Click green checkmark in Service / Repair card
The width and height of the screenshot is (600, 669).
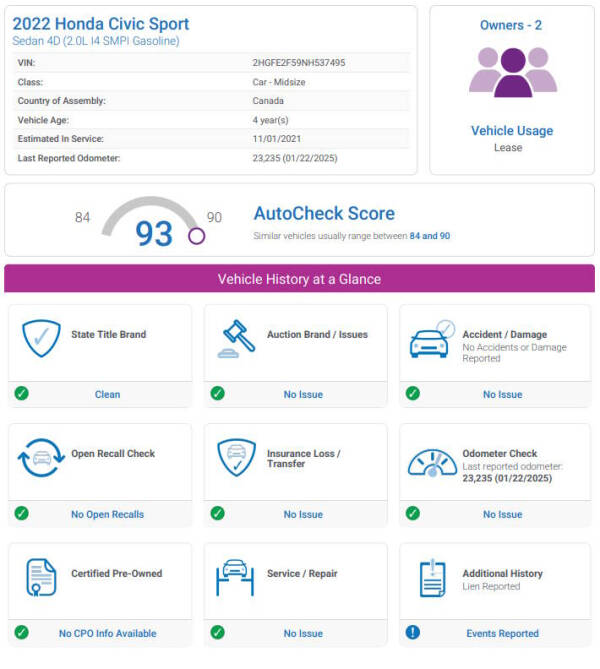pos(218,632)
